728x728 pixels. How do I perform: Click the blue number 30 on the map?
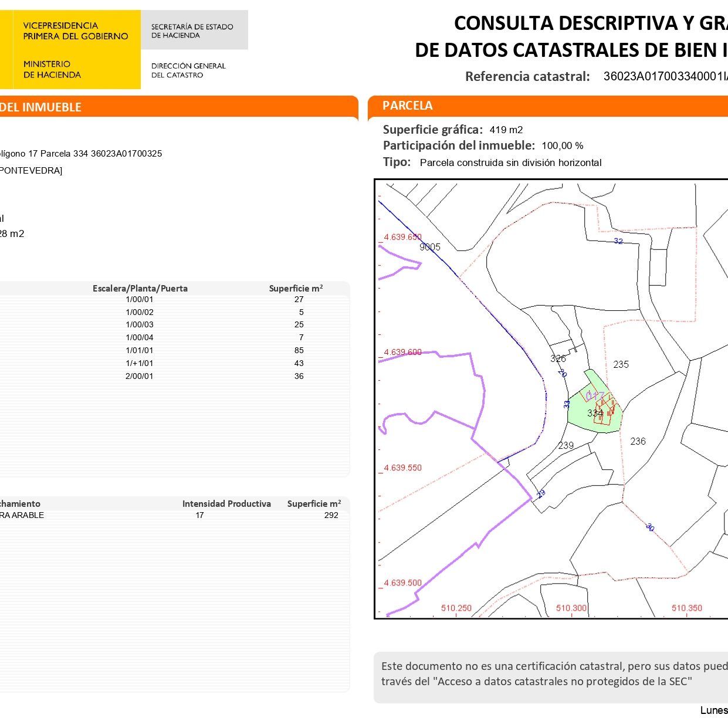click(650, 527)
